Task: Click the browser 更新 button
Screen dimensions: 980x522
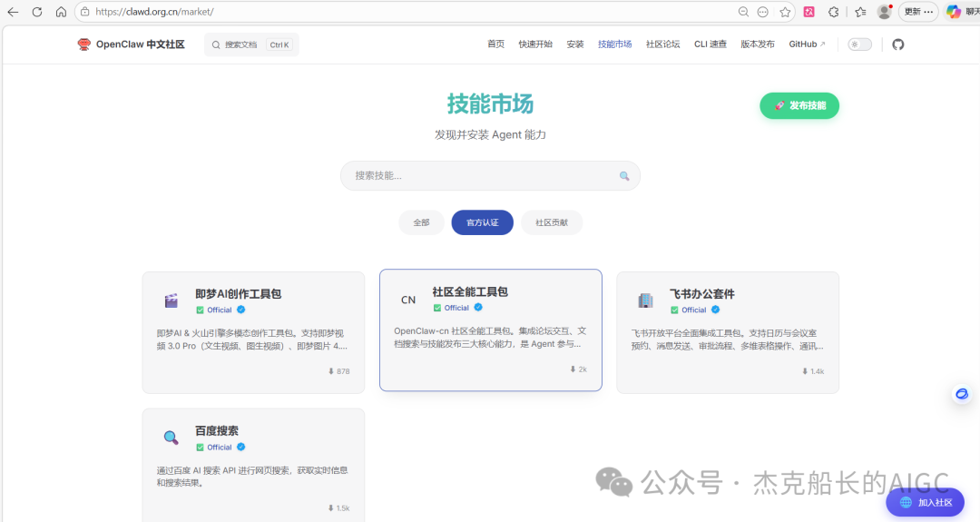Action: click(918, 12)
